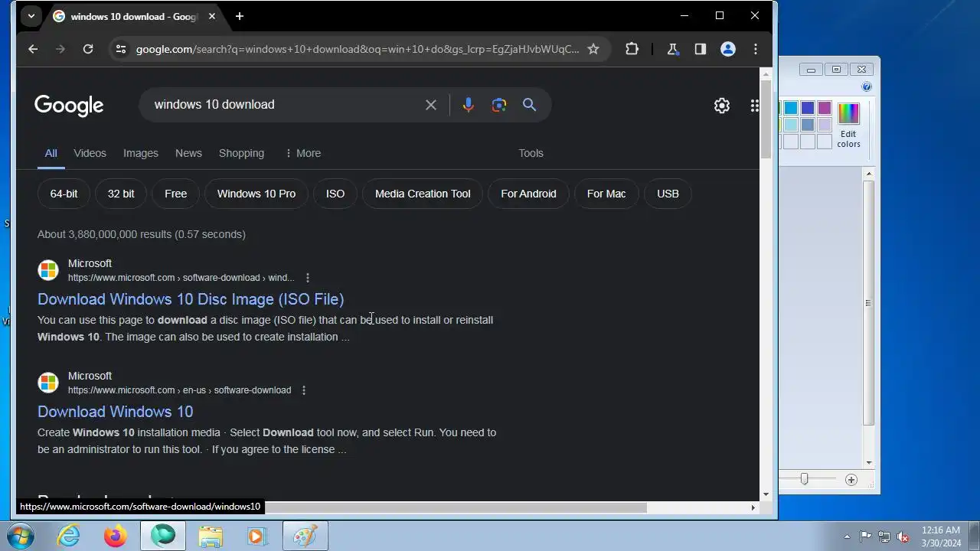This screenshot has height=551, width=980.
Task: Open the search Tools options
Action: click(x=531, y=153)
